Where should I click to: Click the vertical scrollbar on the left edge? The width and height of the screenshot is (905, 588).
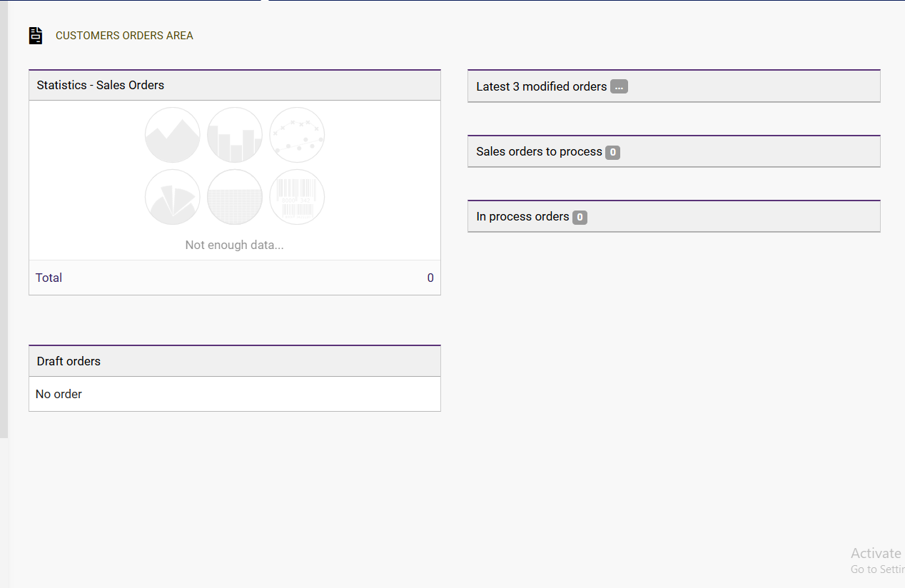(x=4, y=214)
